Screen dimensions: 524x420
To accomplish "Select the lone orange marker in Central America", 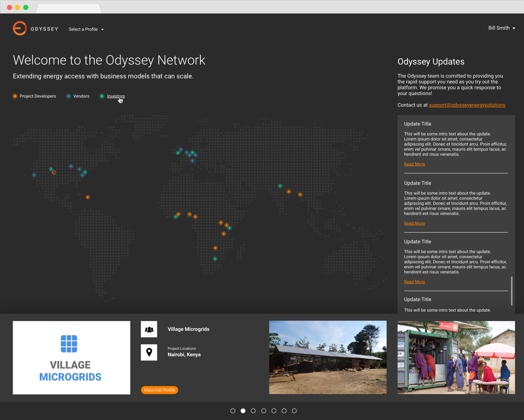I will [x=88, y=197].
